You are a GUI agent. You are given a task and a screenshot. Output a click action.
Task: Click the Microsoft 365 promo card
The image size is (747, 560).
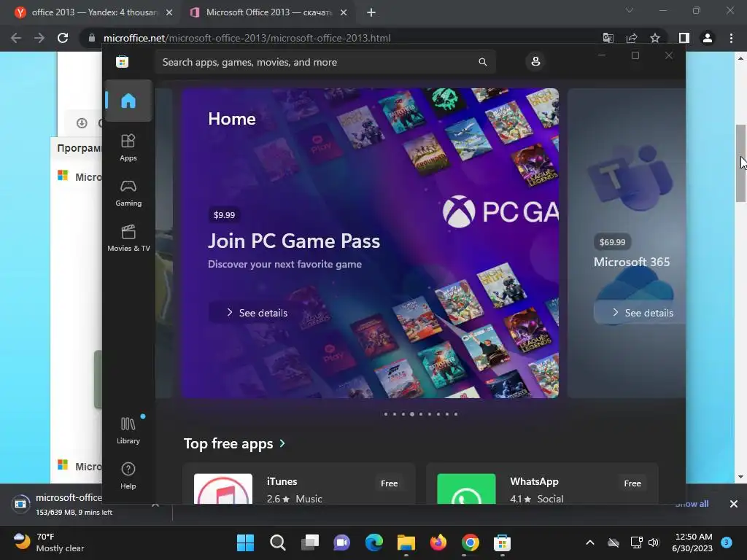627,243
